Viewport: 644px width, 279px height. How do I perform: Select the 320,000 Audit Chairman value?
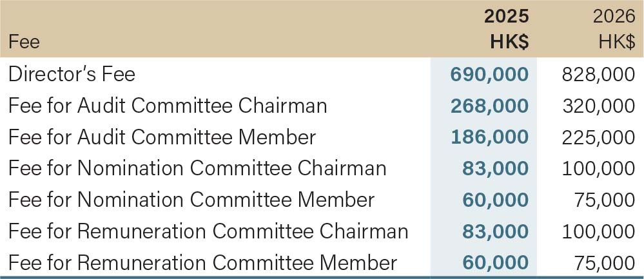coord(598,106)
